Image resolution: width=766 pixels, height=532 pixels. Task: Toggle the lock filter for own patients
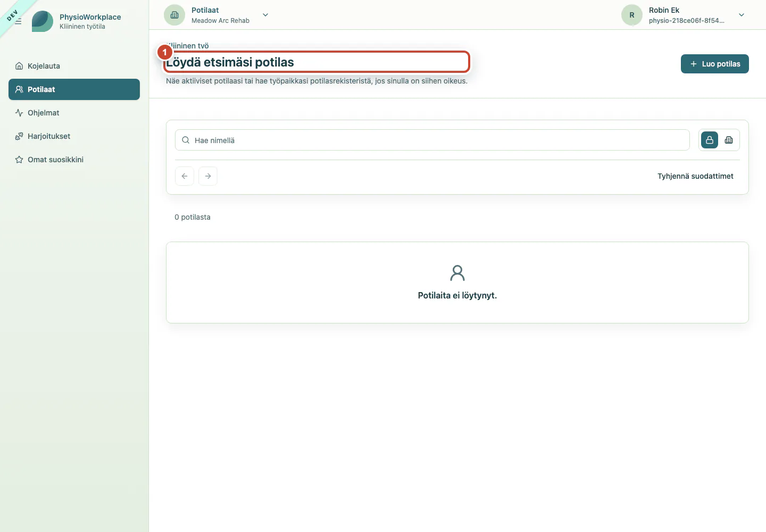click(x=710, y=140)
